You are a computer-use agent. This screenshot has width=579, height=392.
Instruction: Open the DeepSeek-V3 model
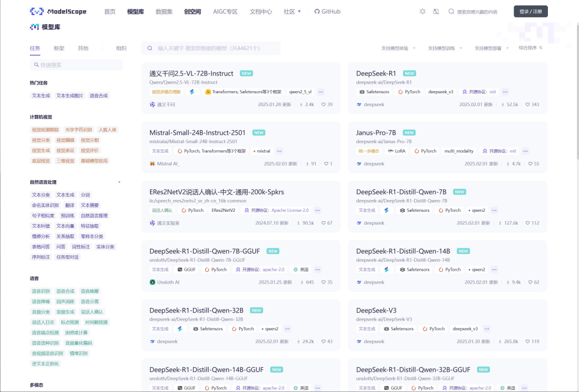(x=376, y=310)
